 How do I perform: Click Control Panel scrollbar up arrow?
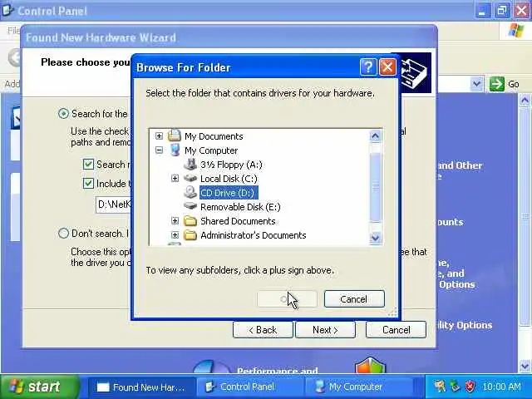pos(525,101)
